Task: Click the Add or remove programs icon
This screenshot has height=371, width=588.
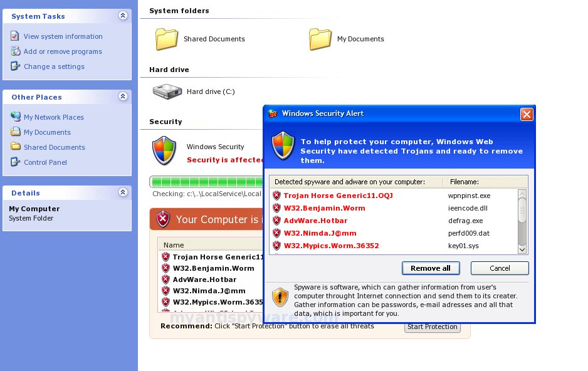Action: coord(16,51)
